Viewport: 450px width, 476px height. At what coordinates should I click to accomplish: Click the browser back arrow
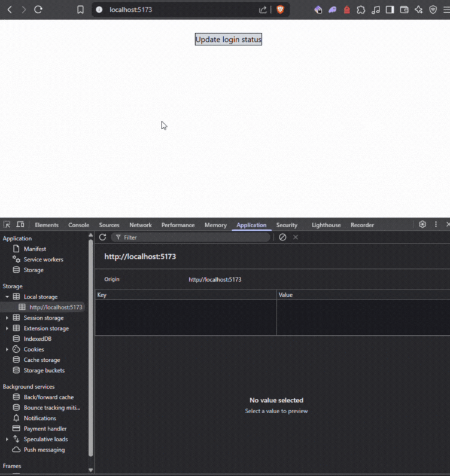coord(10,10)
